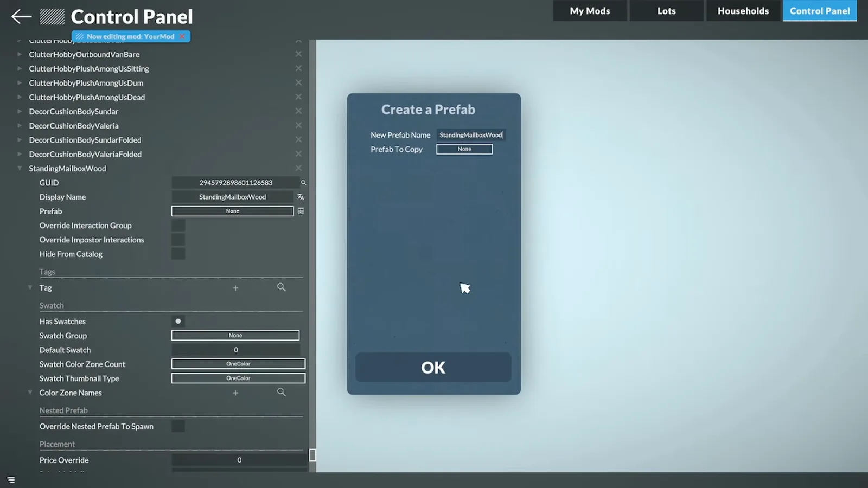This screenshot has width=868, height=488.
Task: Click the New Prefab Name input field
Action: click(x=471, y=135)
